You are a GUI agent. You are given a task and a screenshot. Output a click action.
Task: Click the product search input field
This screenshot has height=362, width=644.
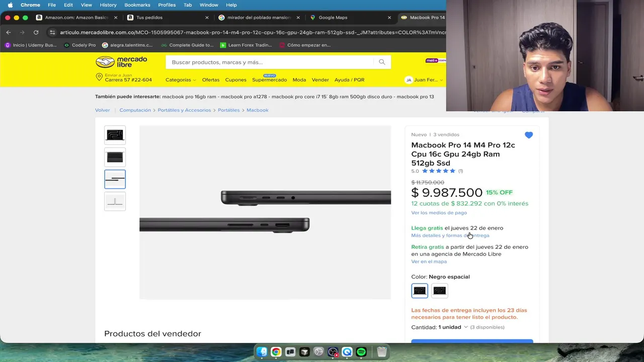pyautogui.click(x=270, y=62)
